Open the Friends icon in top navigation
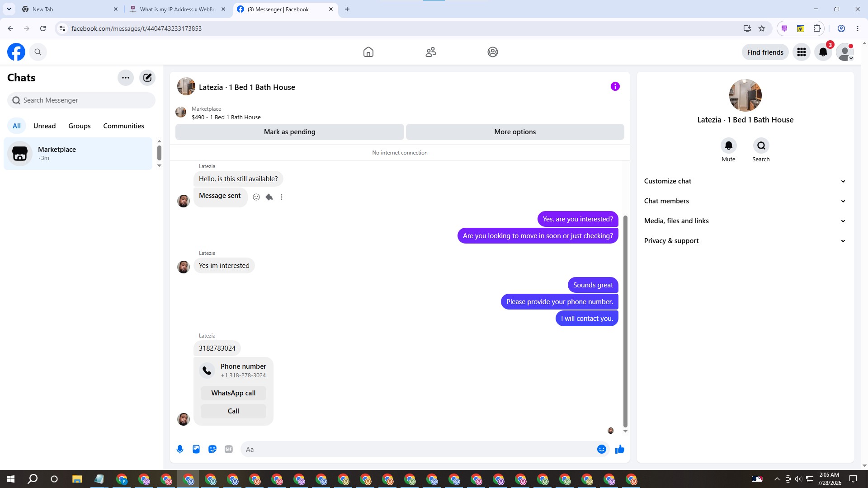 click(x=431, y=52)
